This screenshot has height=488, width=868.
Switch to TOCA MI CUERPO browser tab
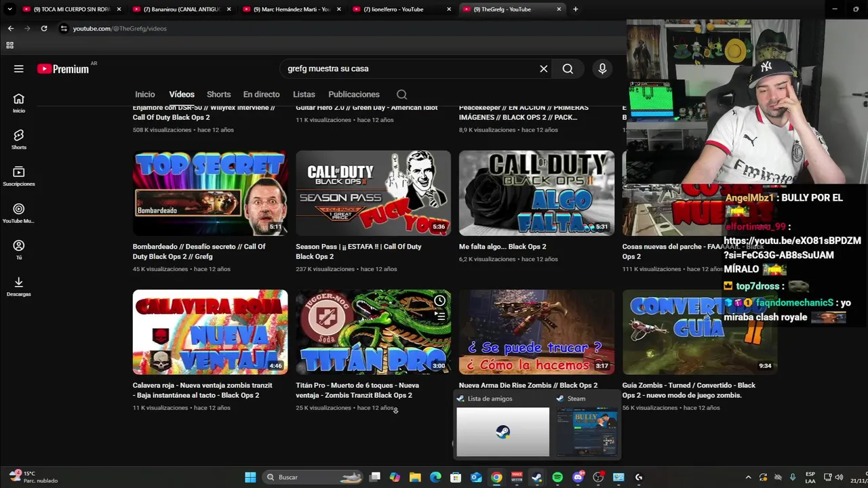coord(71,9)
